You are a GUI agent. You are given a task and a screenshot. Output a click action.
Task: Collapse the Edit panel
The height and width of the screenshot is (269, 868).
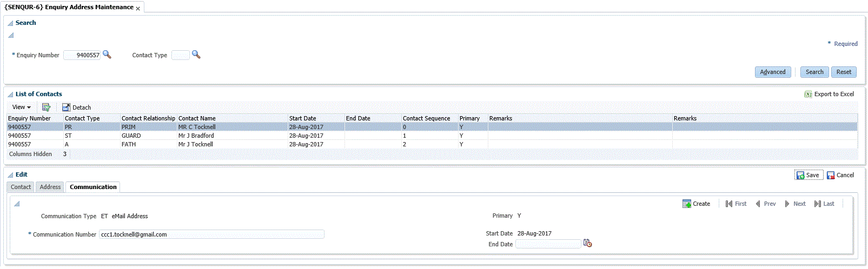click(10, 175)
